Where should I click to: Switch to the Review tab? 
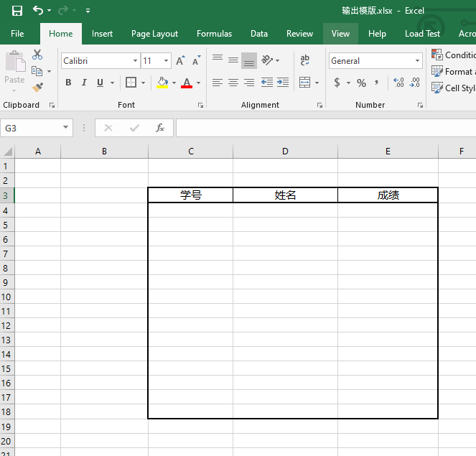coord(299,34)
